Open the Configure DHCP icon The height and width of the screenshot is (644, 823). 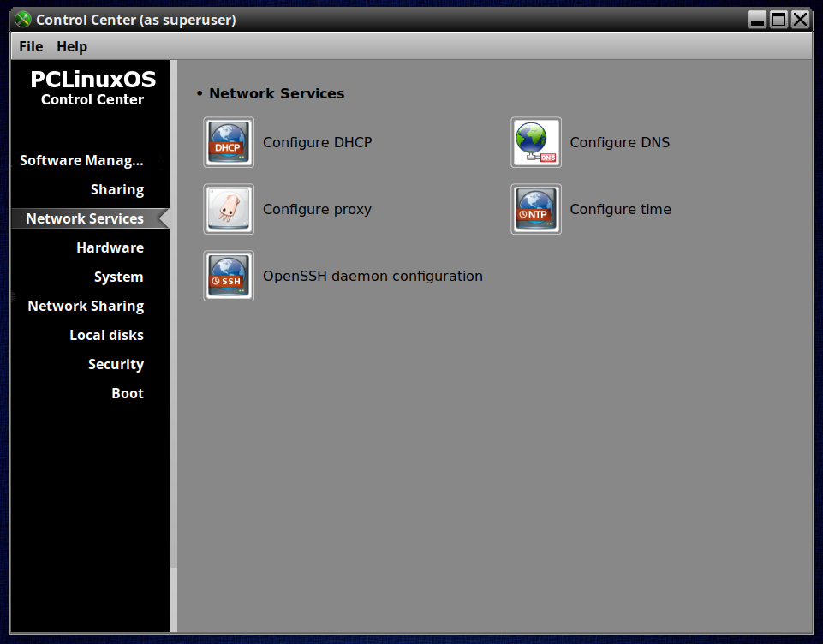coord(229,142)
